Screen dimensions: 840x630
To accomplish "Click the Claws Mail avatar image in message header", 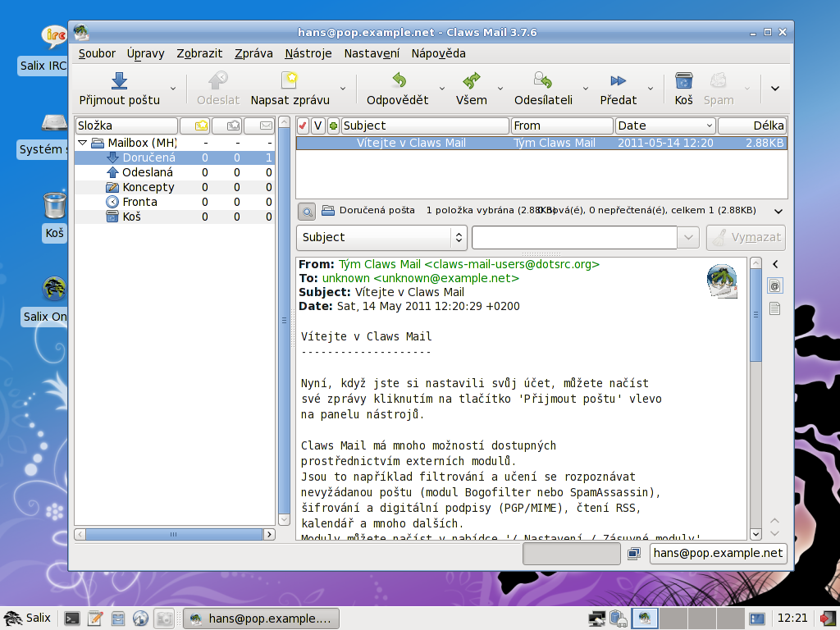I will coord(722,281).
